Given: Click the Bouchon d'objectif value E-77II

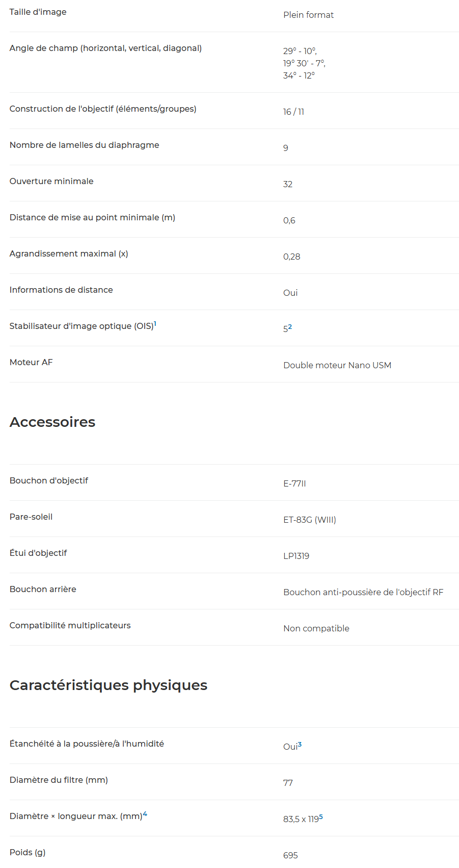Looking at the screenshot, I should [294, 483].
